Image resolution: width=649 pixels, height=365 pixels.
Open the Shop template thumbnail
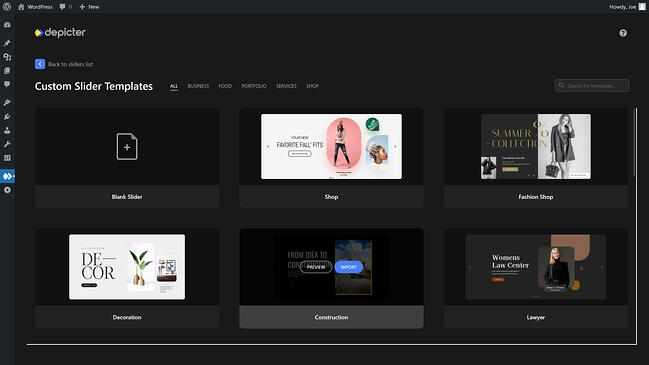coord(331,146)
